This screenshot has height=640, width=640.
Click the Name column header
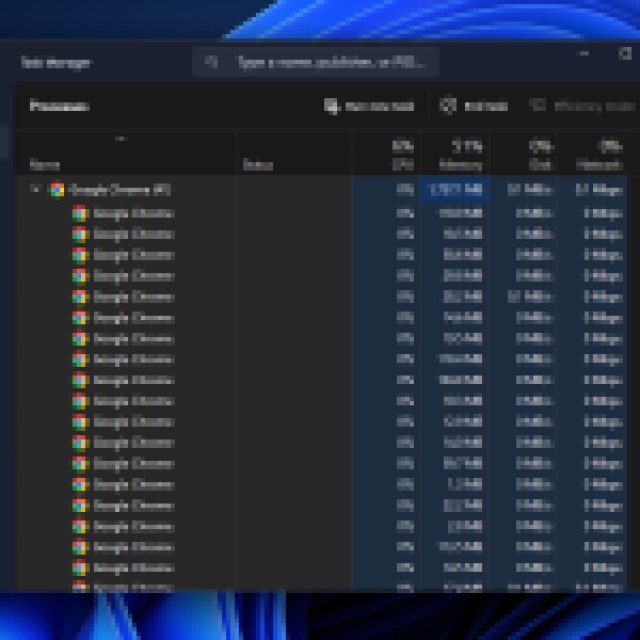[45, 165]
